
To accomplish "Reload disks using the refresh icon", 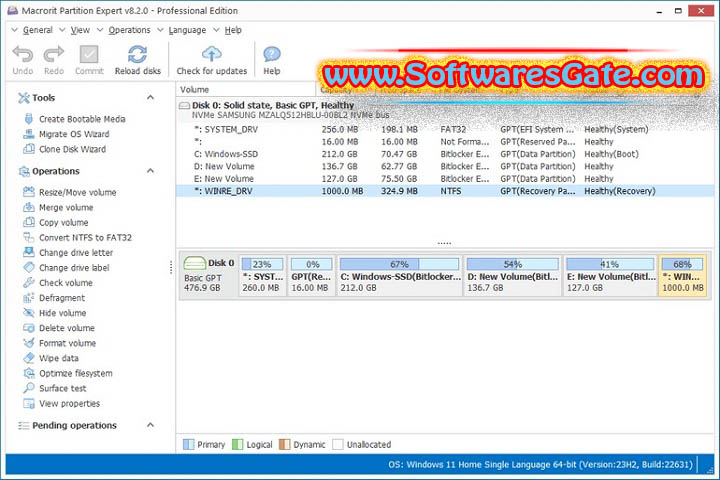I will click(x=137, y=55).
